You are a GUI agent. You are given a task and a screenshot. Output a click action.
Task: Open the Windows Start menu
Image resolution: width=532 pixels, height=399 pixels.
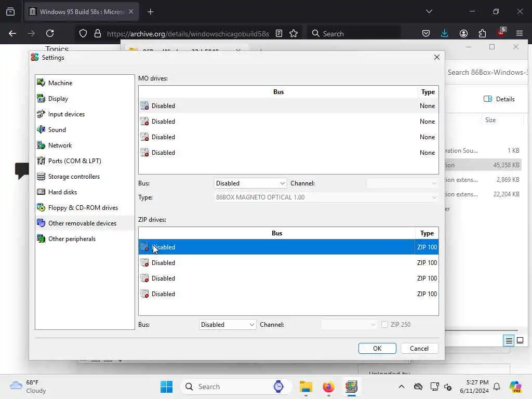[166, 387]
